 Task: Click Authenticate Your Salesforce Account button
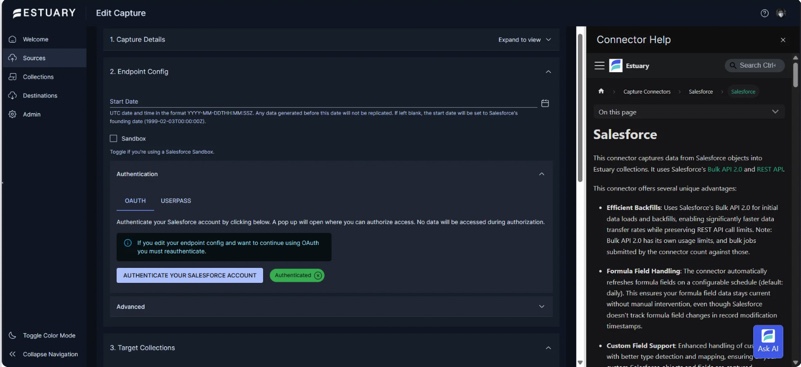point(190,276)
